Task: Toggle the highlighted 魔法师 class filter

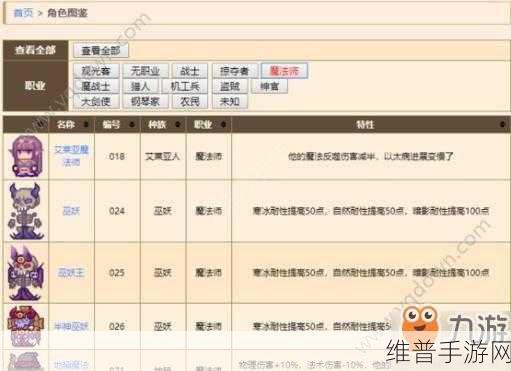Action: (x=284, y=71)
